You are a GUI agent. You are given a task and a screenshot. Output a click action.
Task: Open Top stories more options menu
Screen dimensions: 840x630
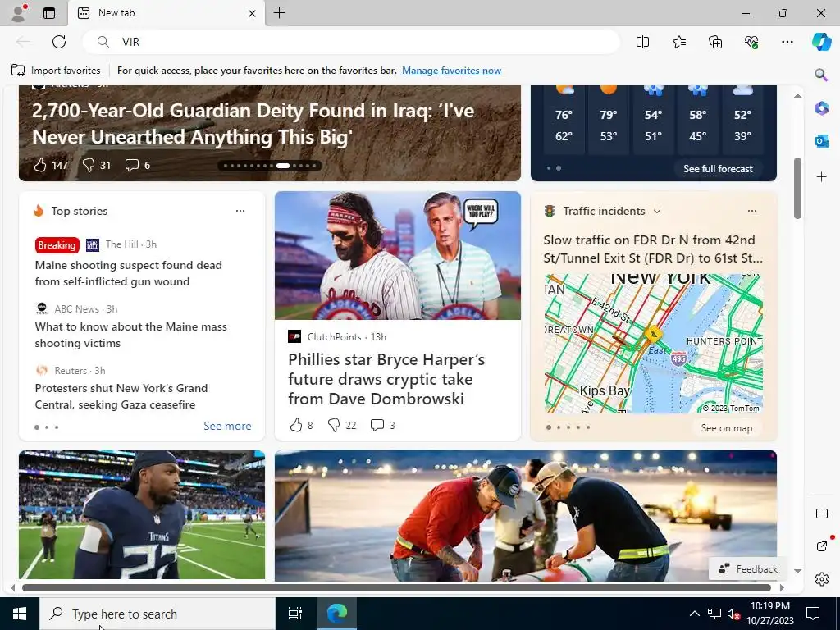click(x=240, y=211)
